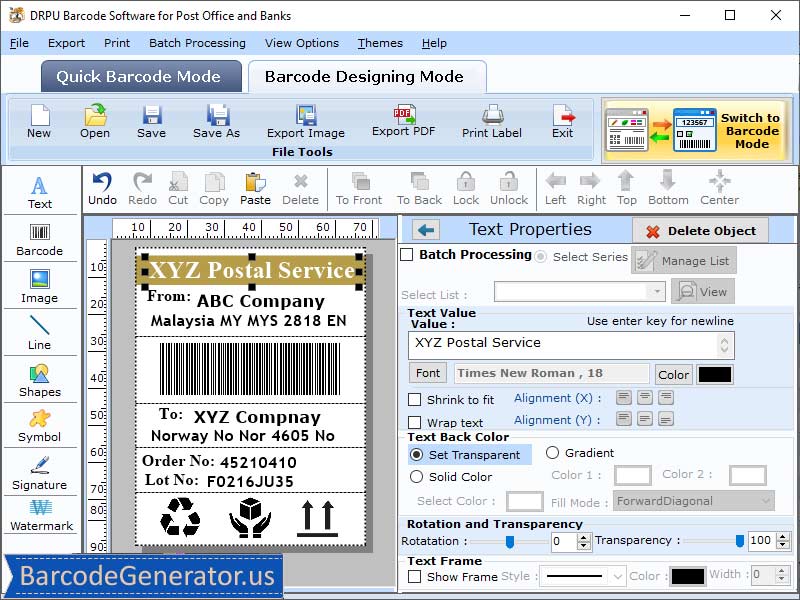
Task: Switch to Quick Barcode Mode tab
Action: click(x=140, y=76)
